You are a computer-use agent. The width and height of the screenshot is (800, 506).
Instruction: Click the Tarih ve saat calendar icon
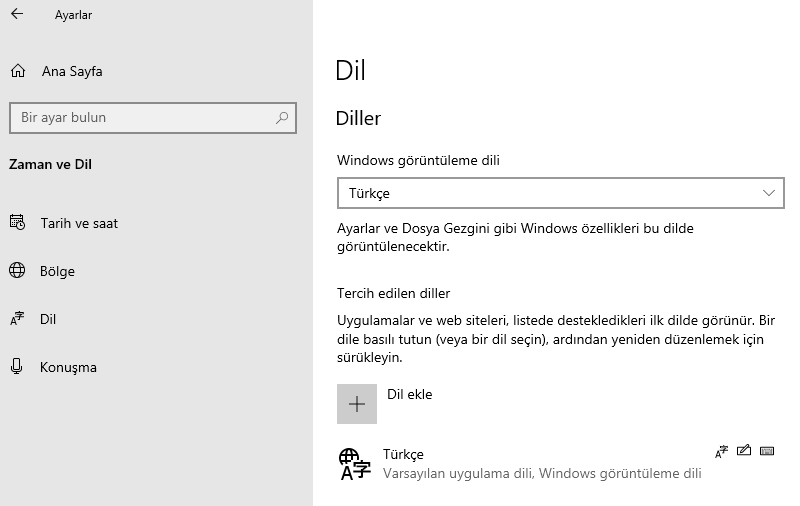pyautogui.click(x=17, y=222)
